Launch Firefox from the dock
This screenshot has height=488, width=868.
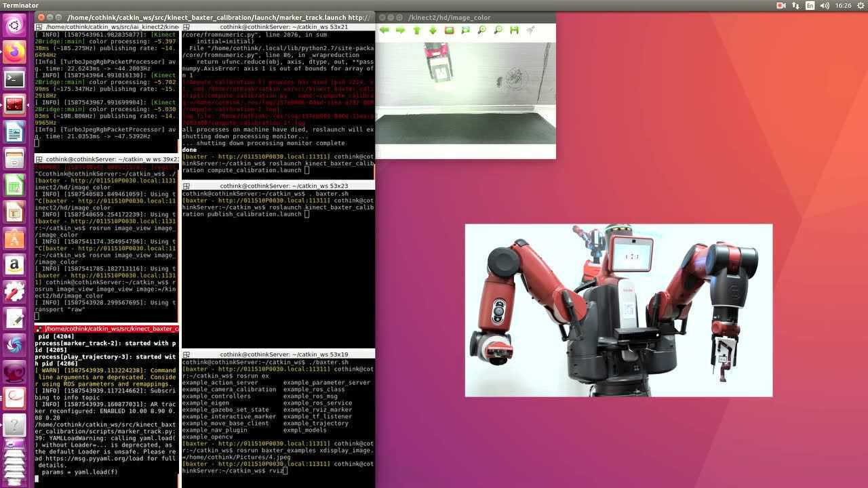(14, 52)
